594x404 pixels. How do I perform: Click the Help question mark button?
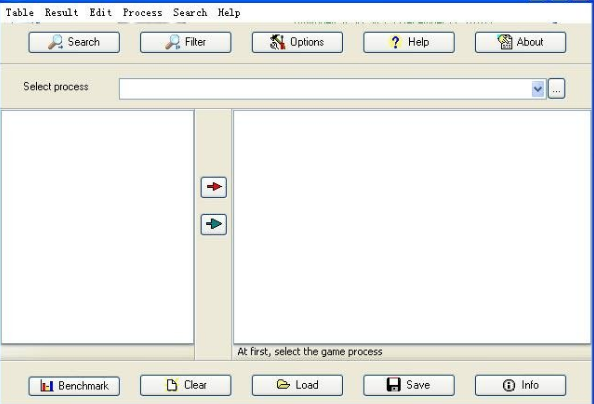pyautogui.click(x=409, y=42)
